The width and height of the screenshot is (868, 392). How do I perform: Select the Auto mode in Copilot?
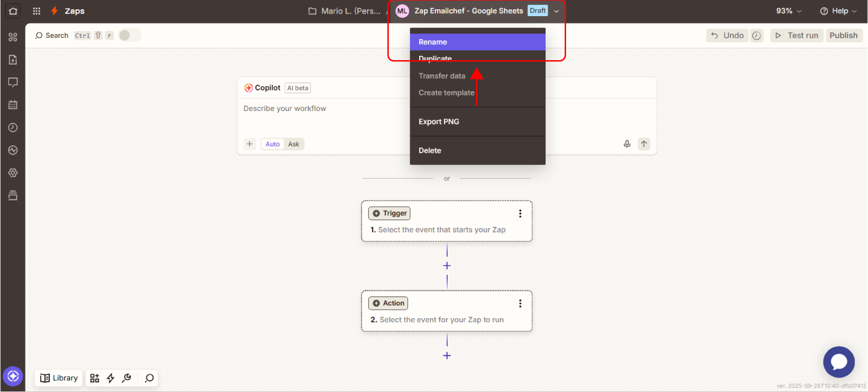[x=273, y=144]
